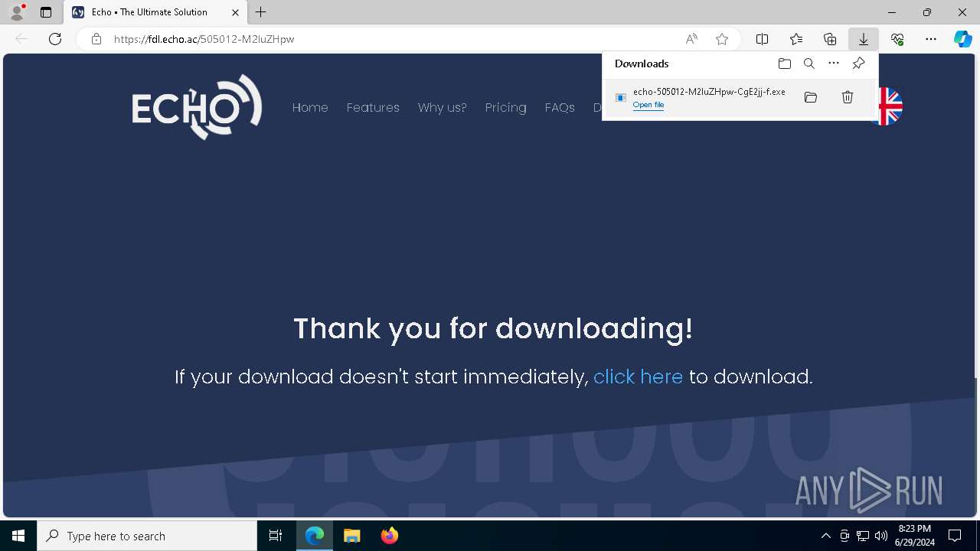Open the Collections panel
The width and height of the screenshot is (980, 551).
click(x=830, y=39)
